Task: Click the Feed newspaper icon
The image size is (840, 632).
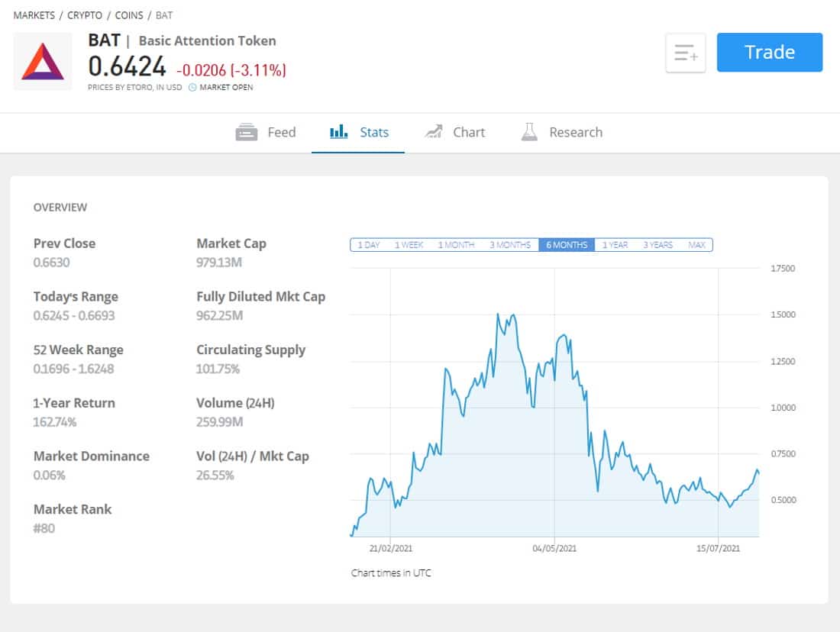Action: pos(247,132)
